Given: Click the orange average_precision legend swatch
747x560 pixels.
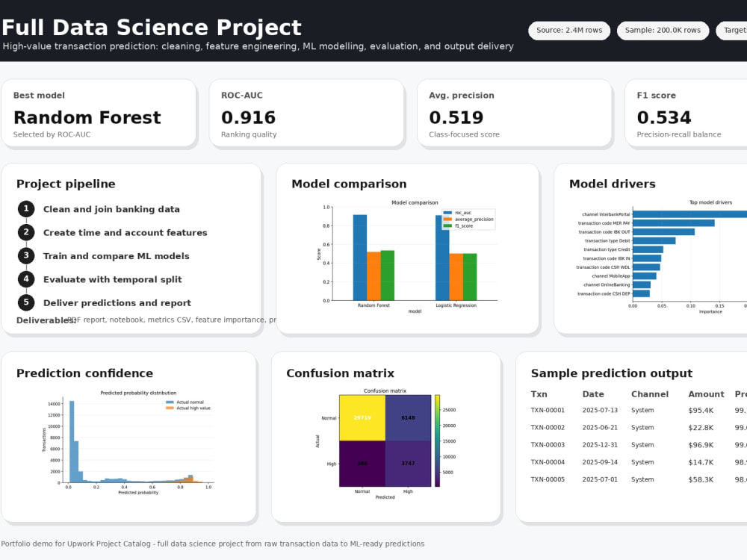Looking at the screenshot, I should [447, 220].
